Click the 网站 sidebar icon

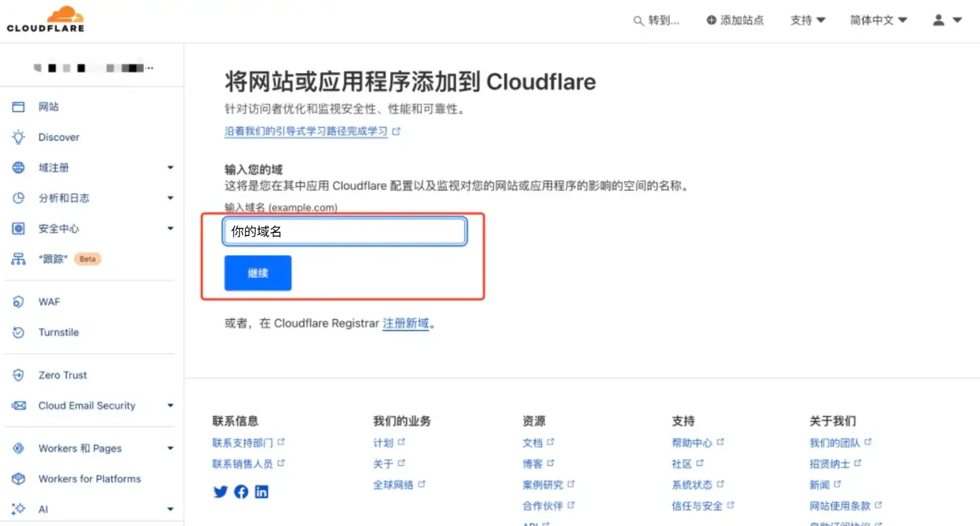[18, 107]
